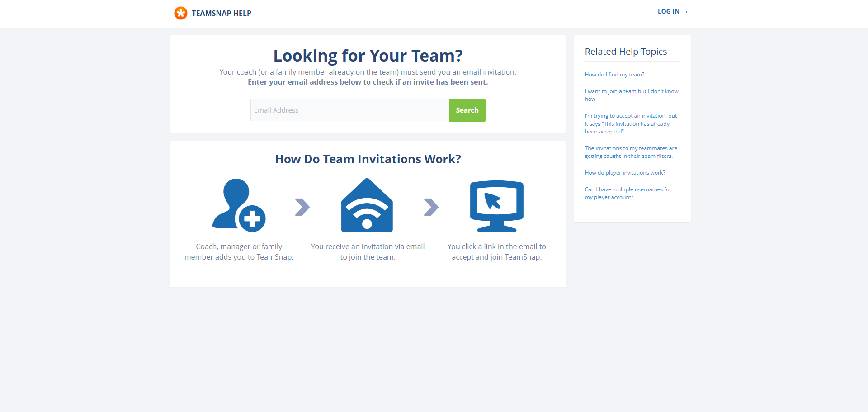Open the LOG IN link
Viewport: 868px width, 412px height.
click(x=672, y=11)
